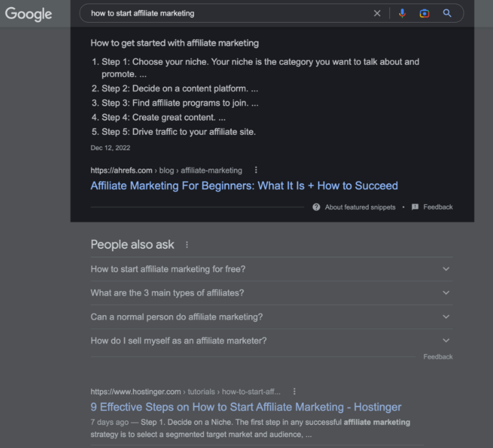The height and width of the screenshot is (448, 493).
Task: Start voice search with the microphone icon
Action: [x=402, y=14]
